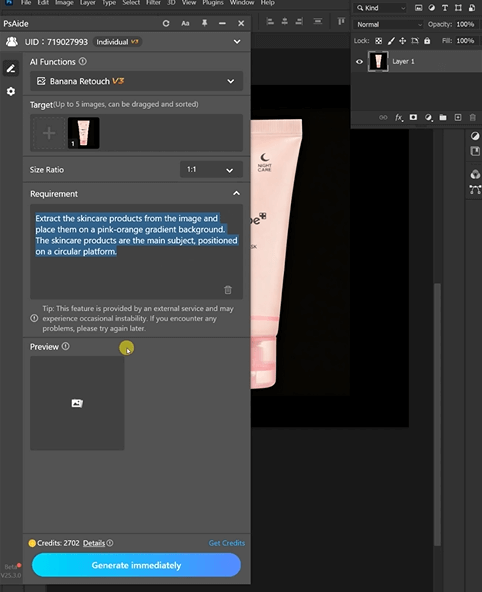Viewport: 482px width, 592px height.
Task: Open the Help menu
Action: pyautogui.click(x=267, y=3)
